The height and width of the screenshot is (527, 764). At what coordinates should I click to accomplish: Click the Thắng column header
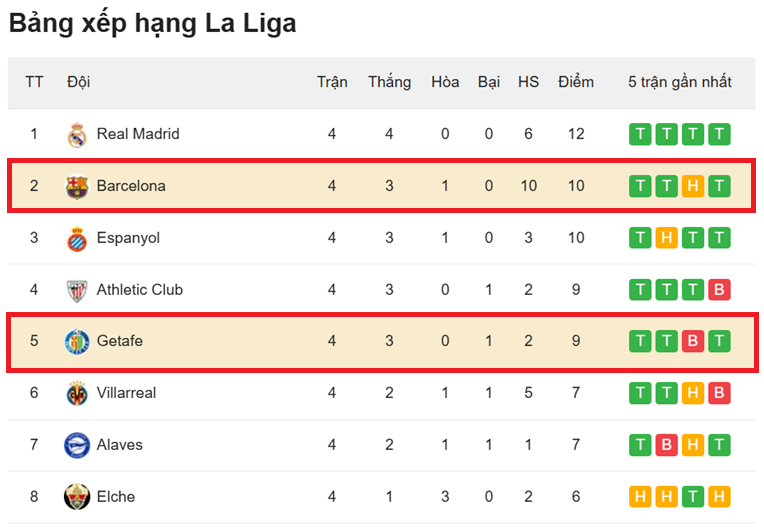pyautogui.click(x=389, y=82)
